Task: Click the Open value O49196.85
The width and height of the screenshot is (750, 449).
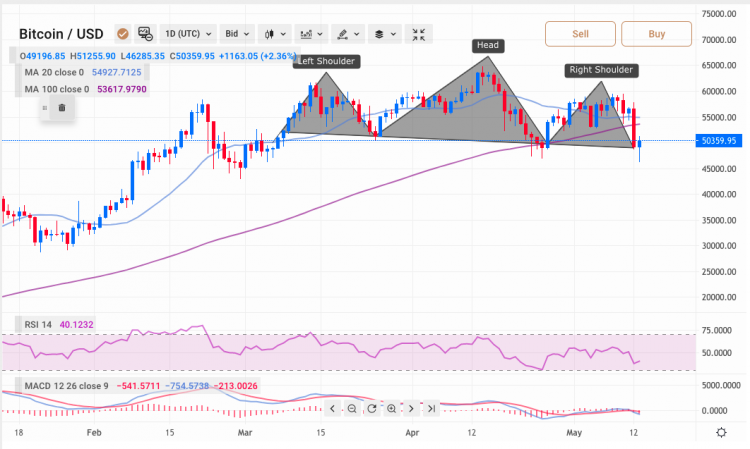Action: [42, 56]
